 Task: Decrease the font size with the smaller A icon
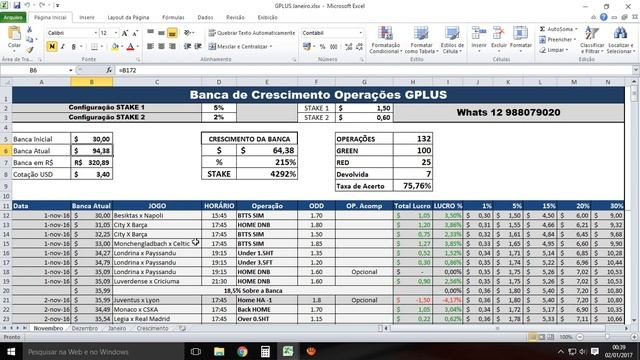pyautogui.click(x=135, y=33)
